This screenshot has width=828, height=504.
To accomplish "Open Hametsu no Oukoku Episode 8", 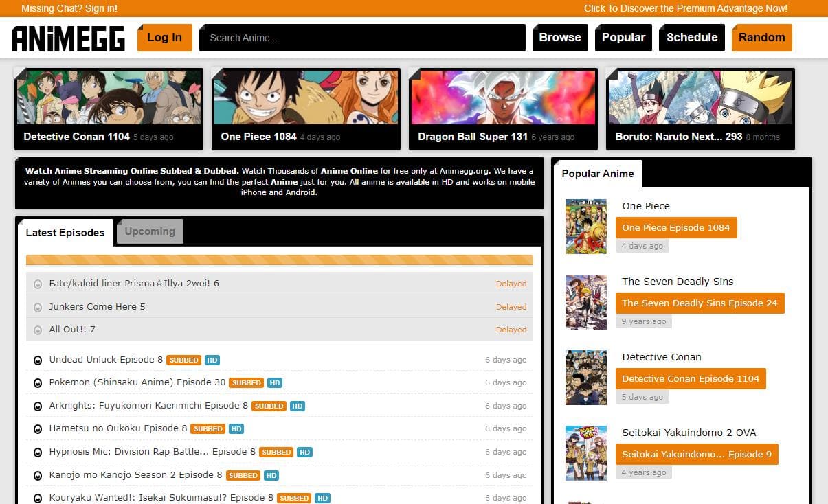I will [118, 428].
